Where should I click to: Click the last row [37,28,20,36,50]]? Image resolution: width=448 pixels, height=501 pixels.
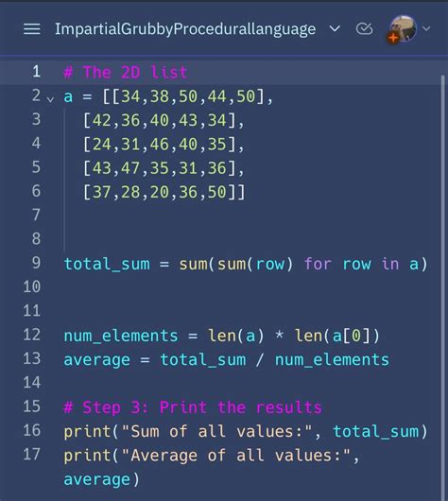pos(164,192)
